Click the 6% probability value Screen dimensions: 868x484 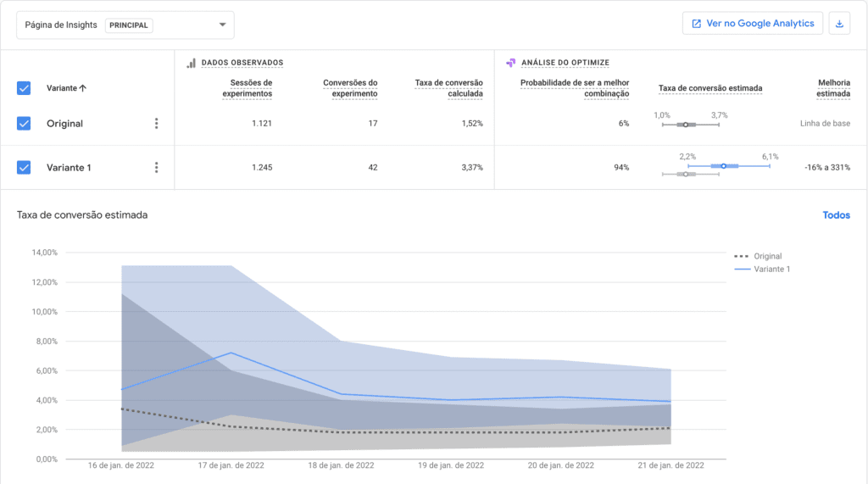pyautogui.click(x=624, y=124)
